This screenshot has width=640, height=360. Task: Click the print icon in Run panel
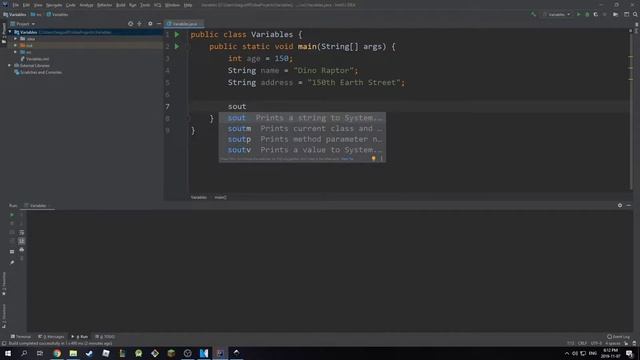tap(22, 249)
